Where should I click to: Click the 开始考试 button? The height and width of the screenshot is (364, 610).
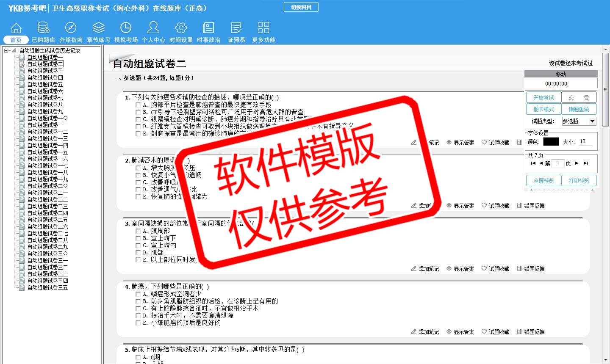click(543, 97)
